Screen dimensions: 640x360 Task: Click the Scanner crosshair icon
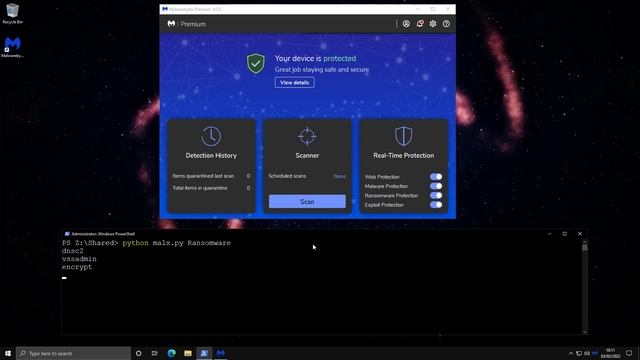[307, 136]
